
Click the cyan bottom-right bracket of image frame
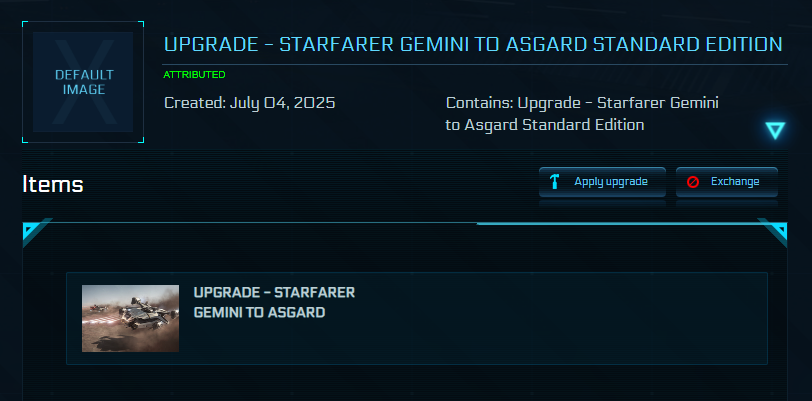tap(138, 138)
